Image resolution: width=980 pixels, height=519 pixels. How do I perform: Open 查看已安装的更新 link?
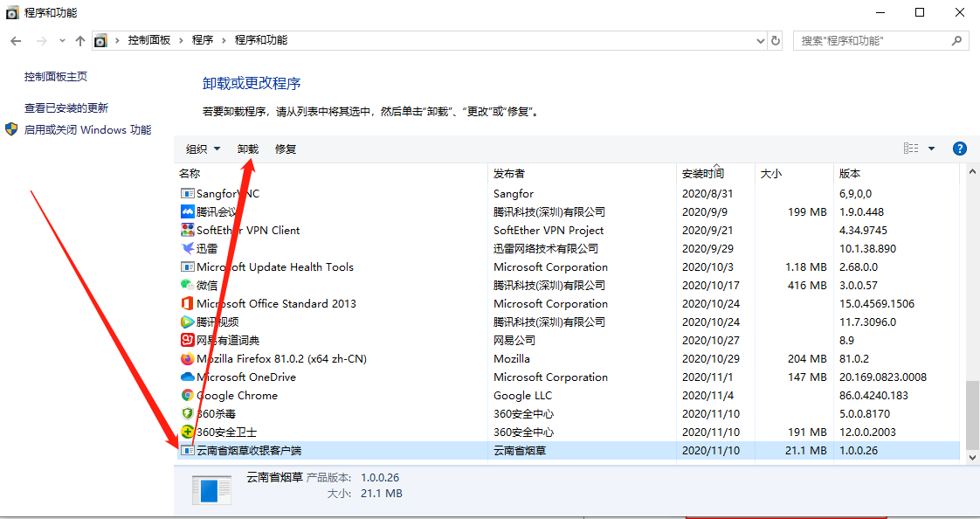click(x=66, y=108)
